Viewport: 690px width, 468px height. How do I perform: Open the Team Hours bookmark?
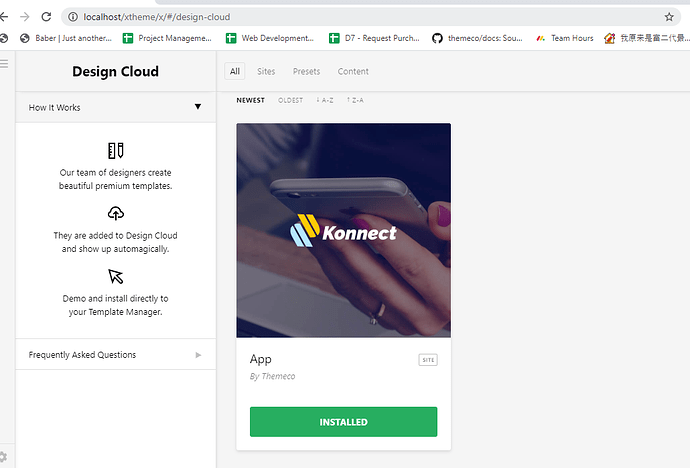(564, 38)
